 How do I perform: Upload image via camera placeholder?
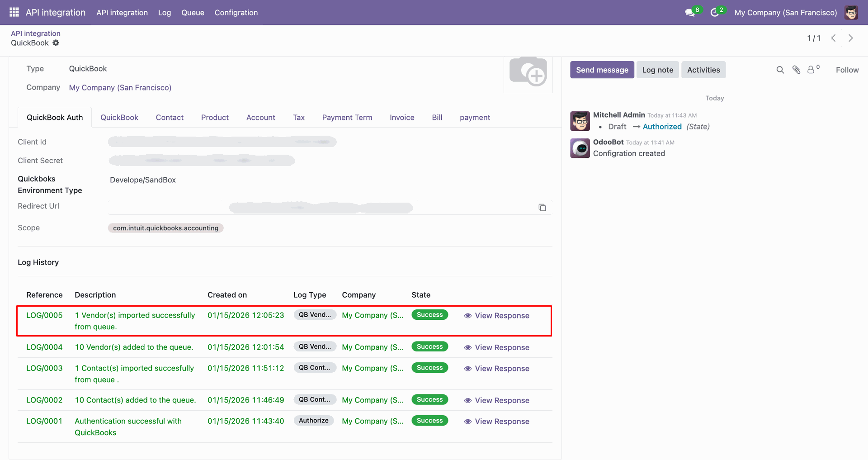(528, 72)
